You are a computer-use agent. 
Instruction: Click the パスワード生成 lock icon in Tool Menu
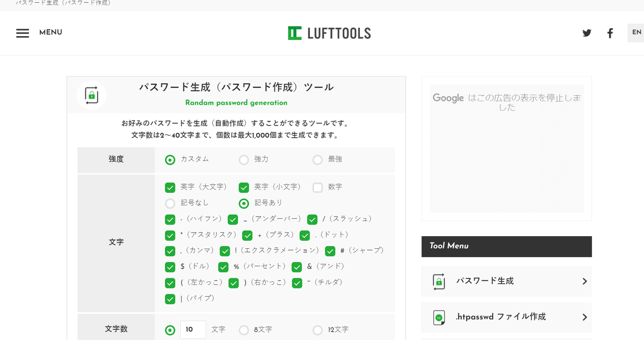click(439, 281)
